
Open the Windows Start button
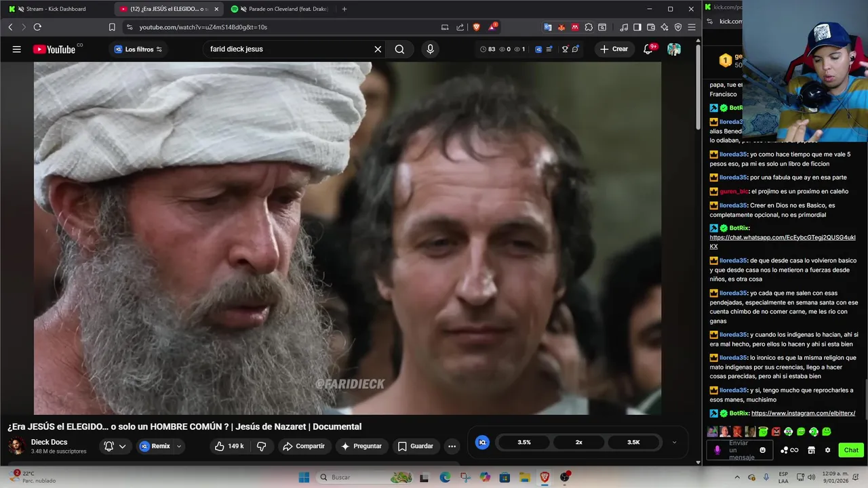(x=304, y=477)
